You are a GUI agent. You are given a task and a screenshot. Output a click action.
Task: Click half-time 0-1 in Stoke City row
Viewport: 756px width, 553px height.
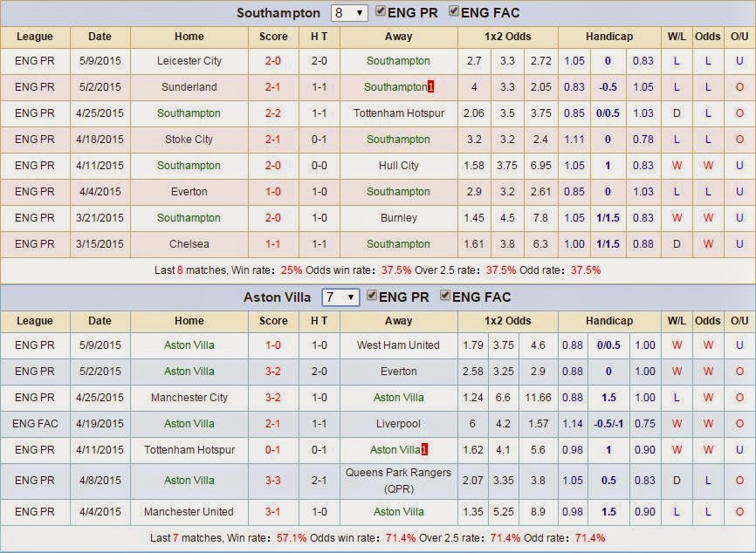[x=320, y=140]
